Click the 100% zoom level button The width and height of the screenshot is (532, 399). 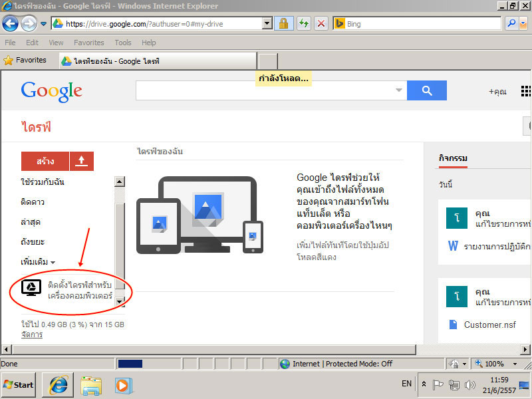(x=489, y=364)
